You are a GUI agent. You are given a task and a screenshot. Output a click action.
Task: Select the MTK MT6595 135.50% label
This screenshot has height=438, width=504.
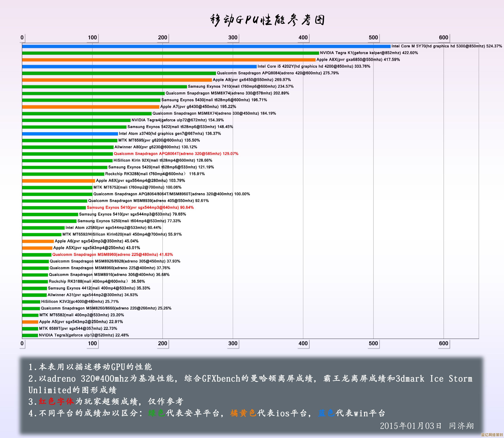tap(159, 140)
